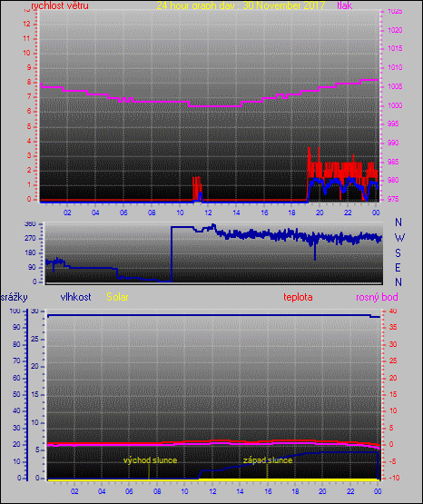Click the '1000' pressure axis value

point(395,105)
